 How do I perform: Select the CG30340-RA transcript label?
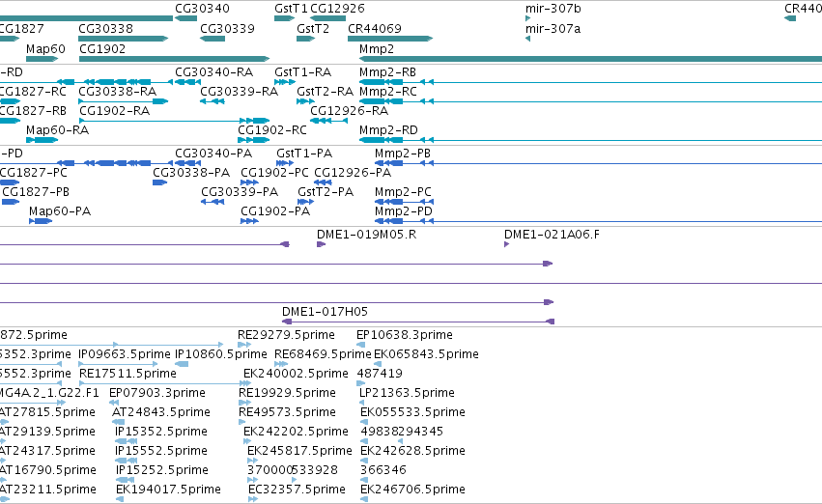point(213,72)
